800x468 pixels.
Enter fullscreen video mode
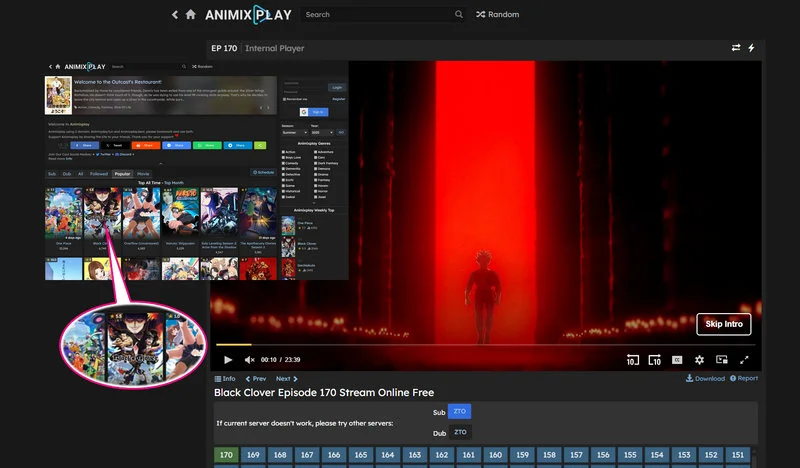click(744, 360)
